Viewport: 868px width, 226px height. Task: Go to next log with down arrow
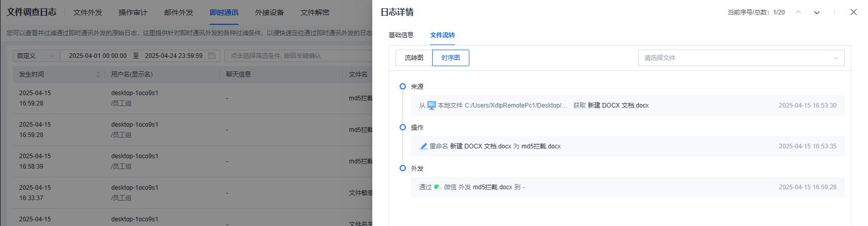817,12
